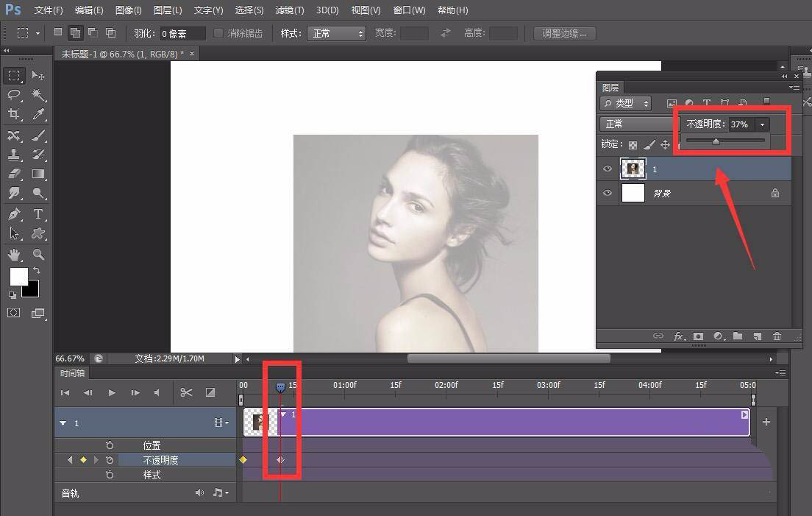Open the tool preset picker arrow
Screen dimensions: 812x516
38,33
